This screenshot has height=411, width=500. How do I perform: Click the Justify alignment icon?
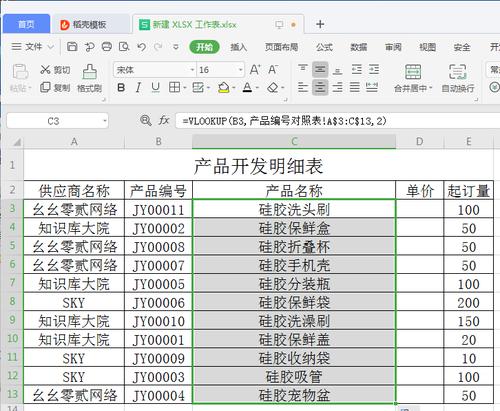(x=355, y=88)
